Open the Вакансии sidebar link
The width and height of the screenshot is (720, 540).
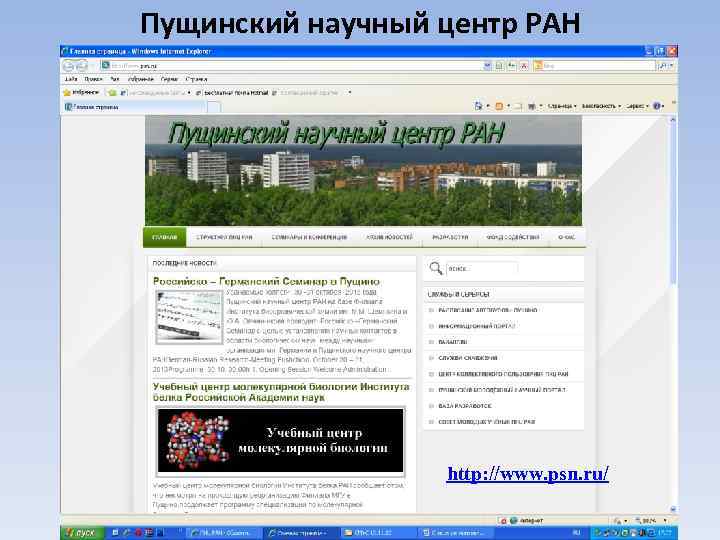pos(452,342)
